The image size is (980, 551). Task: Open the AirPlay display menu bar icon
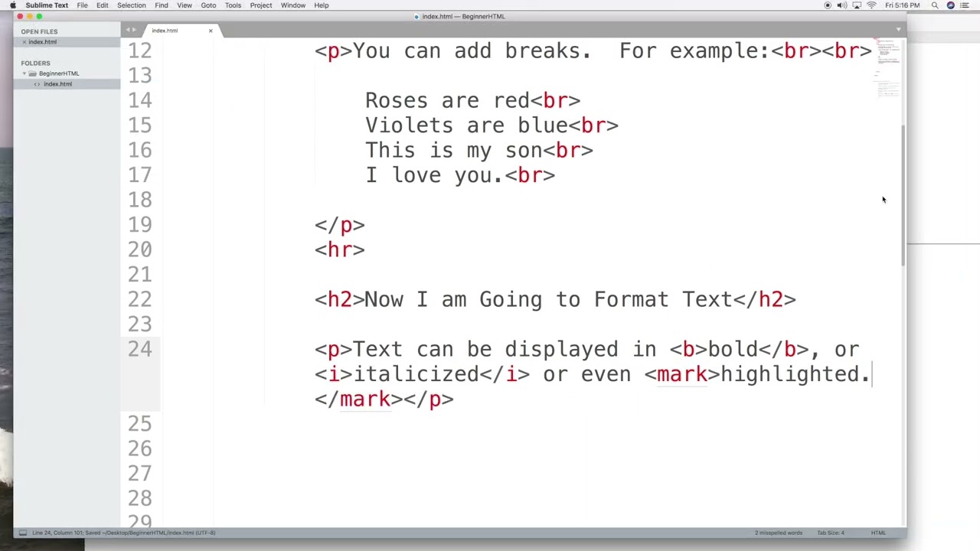tap(857, 5)
